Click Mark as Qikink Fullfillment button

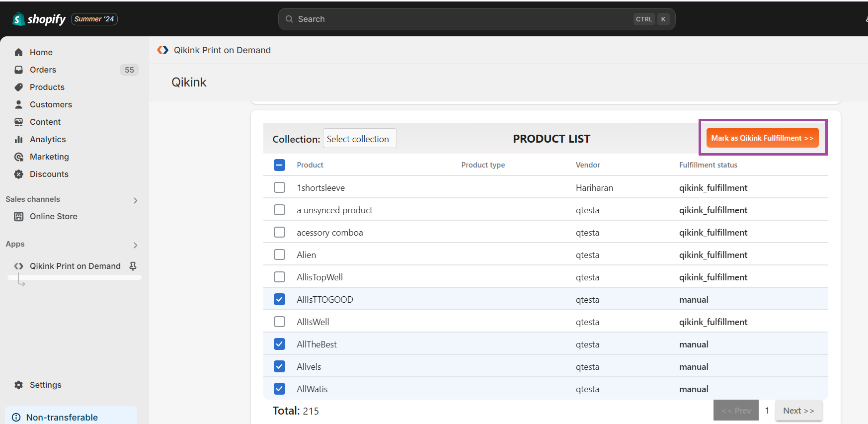point(762,138)
